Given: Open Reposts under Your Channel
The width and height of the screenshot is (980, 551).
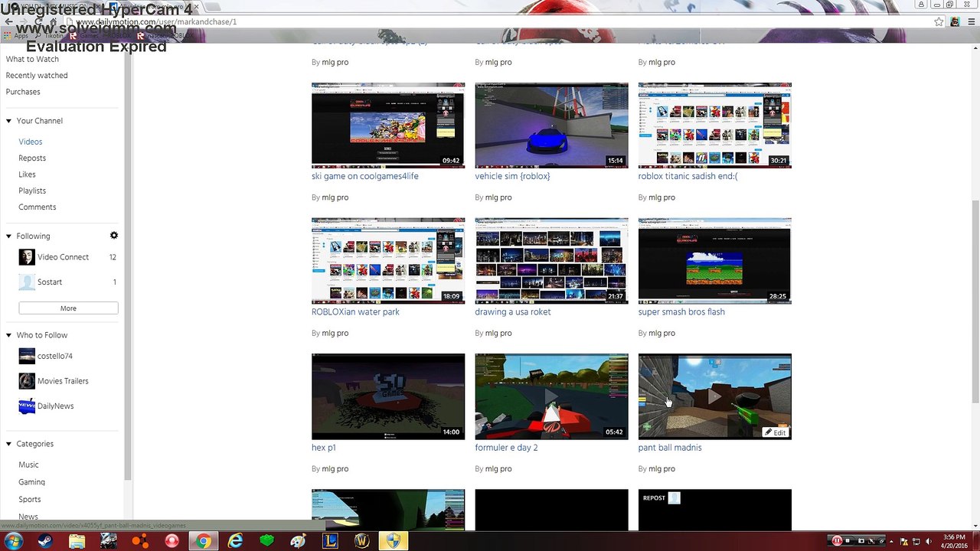Looking at the screenshot, I should coord(32,158).
